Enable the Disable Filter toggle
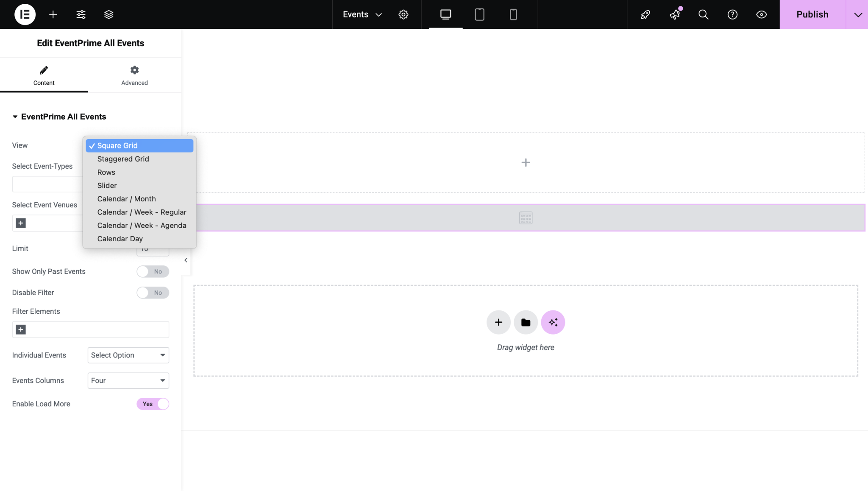The width and height of the screenshot is (868, 491). point(153,293)
